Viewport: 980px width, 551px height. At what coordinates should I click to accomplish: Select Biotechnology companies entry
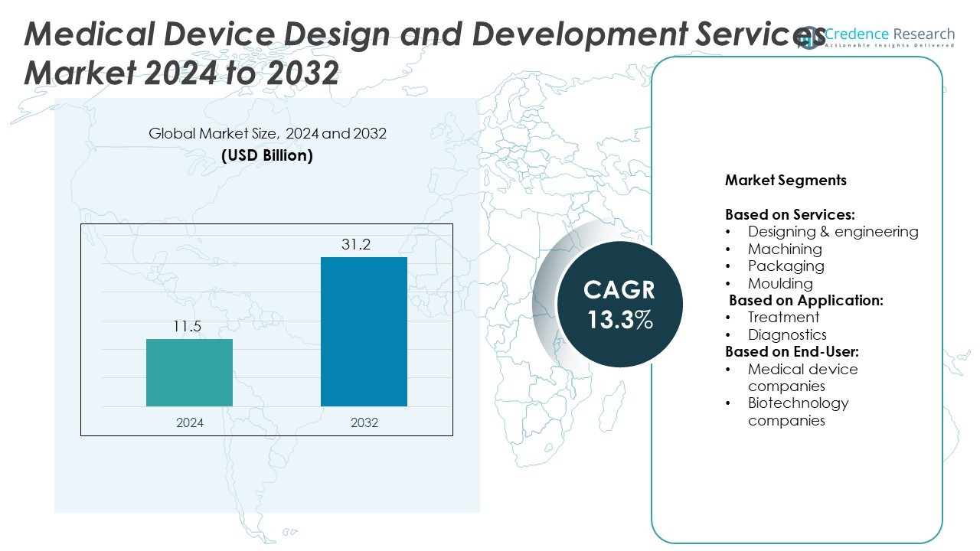pyautogui.click(x=798, y=412)
